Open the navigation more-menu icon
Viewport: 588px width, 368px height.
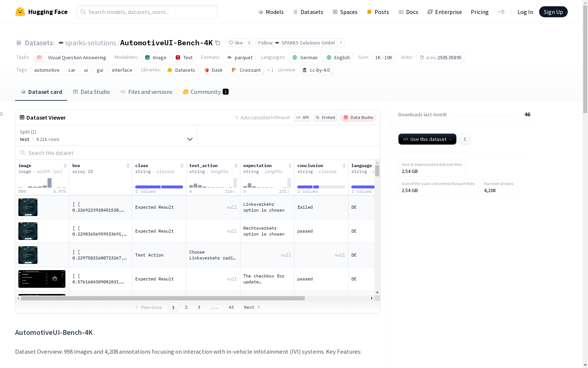coord(501,12)
